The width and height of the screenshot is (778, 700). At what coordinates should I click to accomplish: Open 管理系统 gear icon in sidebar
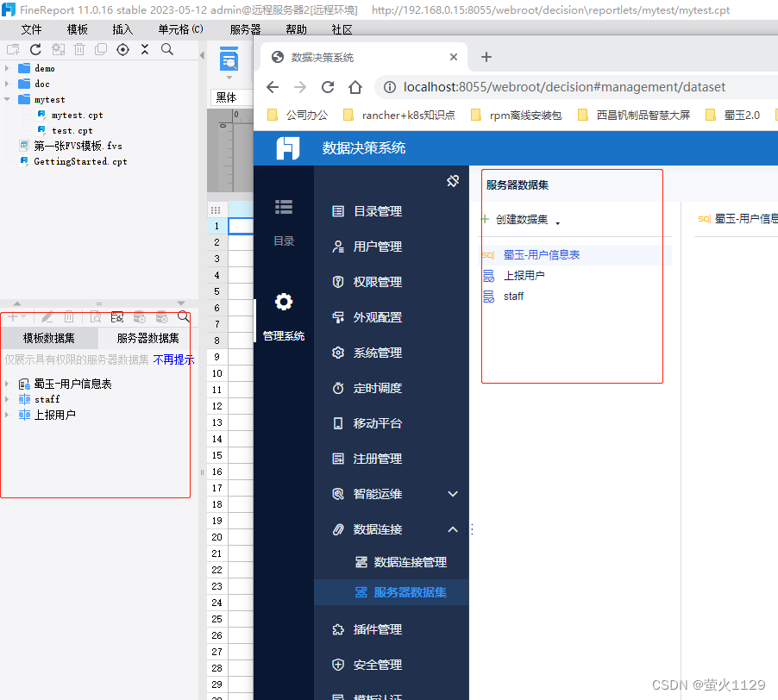[x=284, y=302]
